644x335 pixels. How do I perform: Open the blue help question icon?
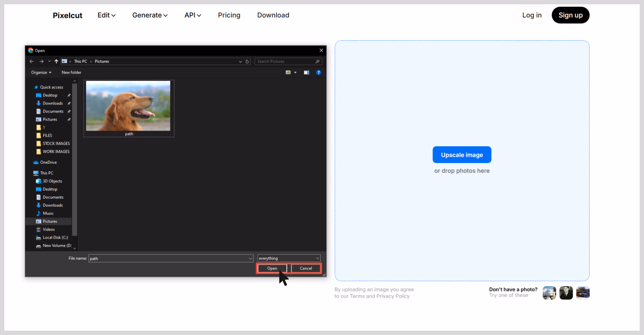click(x=319, y=72)
